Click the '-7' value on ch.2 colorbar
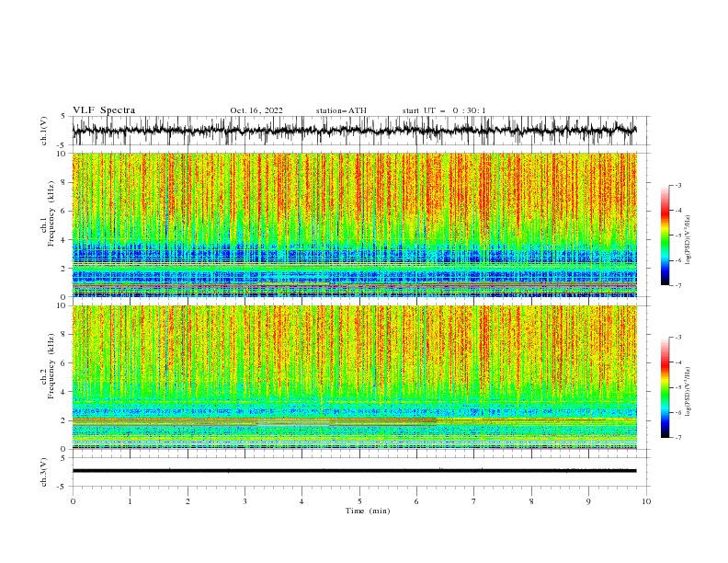 (x=677, y=438)
